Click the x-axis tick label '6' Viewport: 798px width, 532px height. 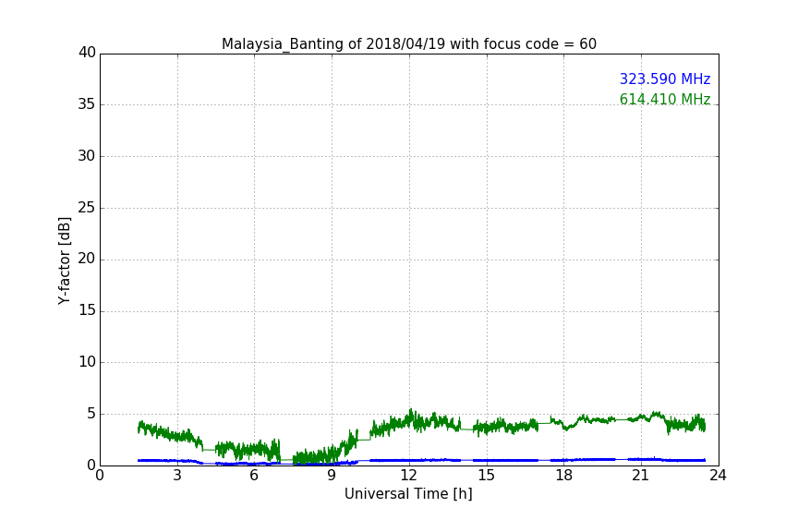[x=254, y=476]
